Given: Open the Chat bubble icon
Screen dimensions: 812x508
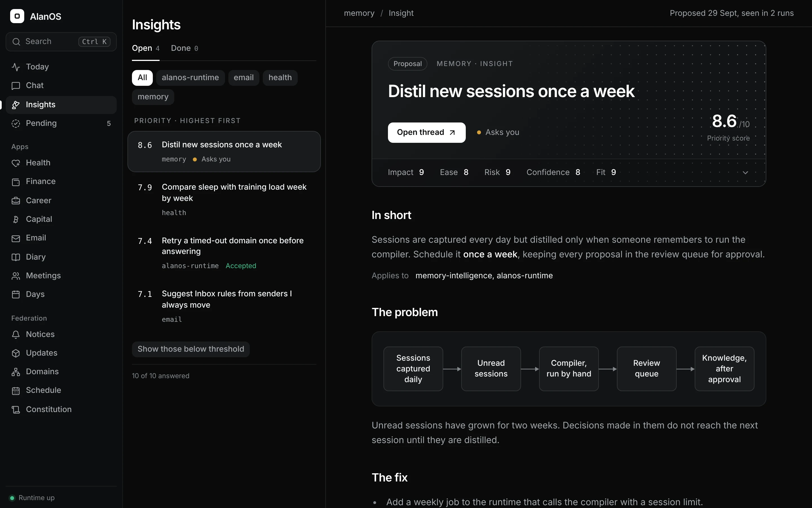Looking at the screenshot, I should click(16, 86).
